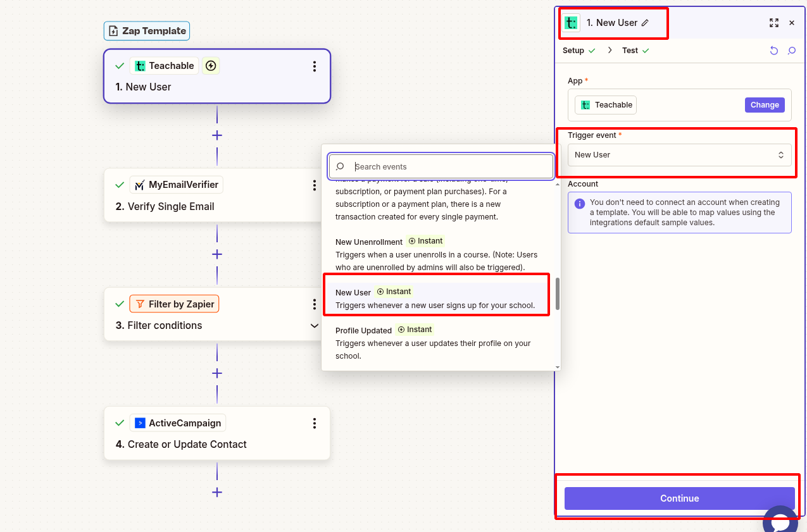The height and width of the screenshot is (532, 807).
Task: Click the magnifier icon beside the undo arrow
Action: (x=791, y=51)
